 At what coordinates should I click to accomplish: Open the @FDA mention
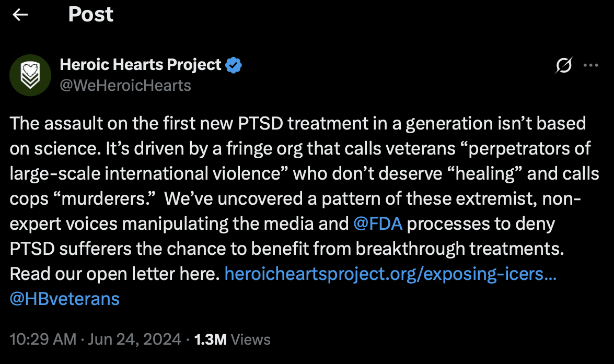(x=378, y=224)
